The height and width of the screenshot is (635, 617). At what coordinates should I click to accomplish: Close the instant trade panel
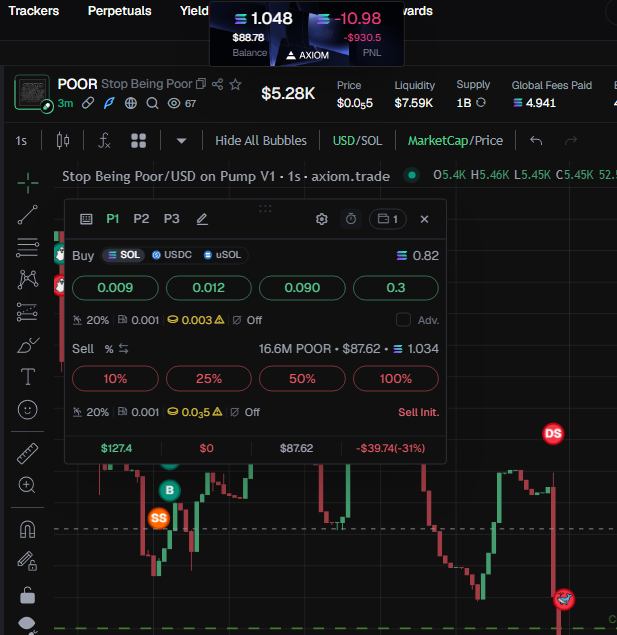[424, 219]
